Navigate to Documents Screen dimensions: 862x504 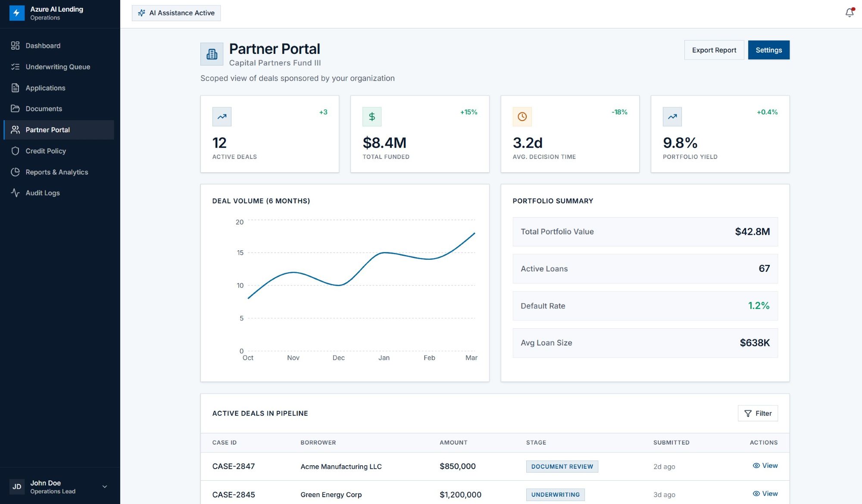pyautogui.click(x=59, y=109)
